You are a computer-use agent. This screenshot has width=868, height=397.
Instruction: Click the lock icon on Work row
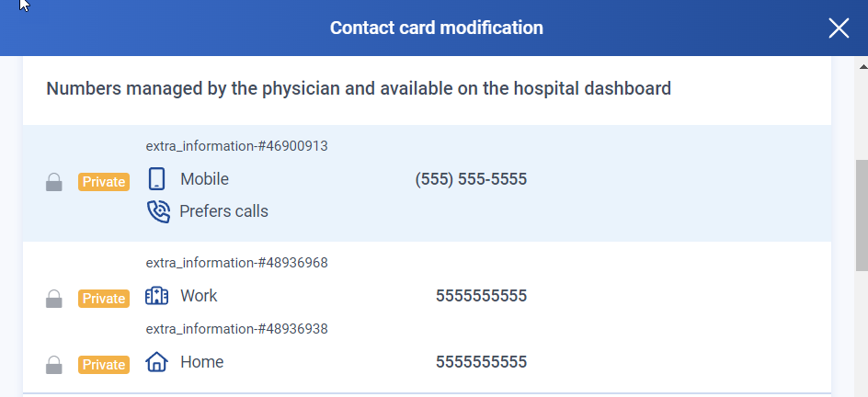click(53, 299)
